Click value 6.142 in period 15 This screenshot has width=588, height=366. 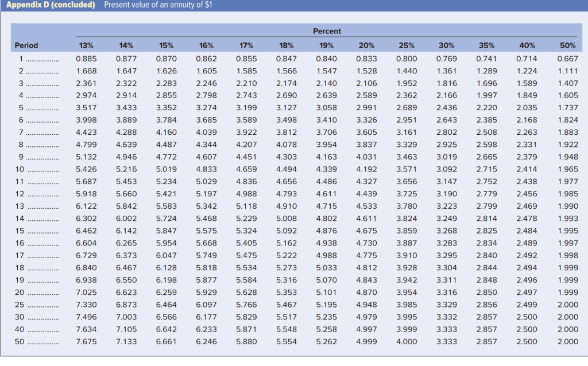click(126, 231)
